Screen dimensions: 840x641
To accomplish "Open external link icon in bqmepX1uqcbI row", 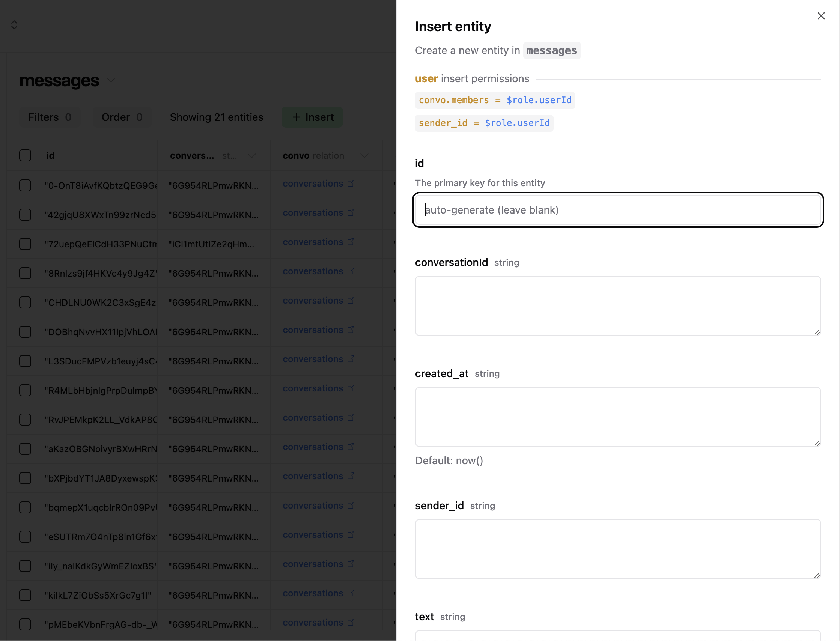I will (351, 505).
